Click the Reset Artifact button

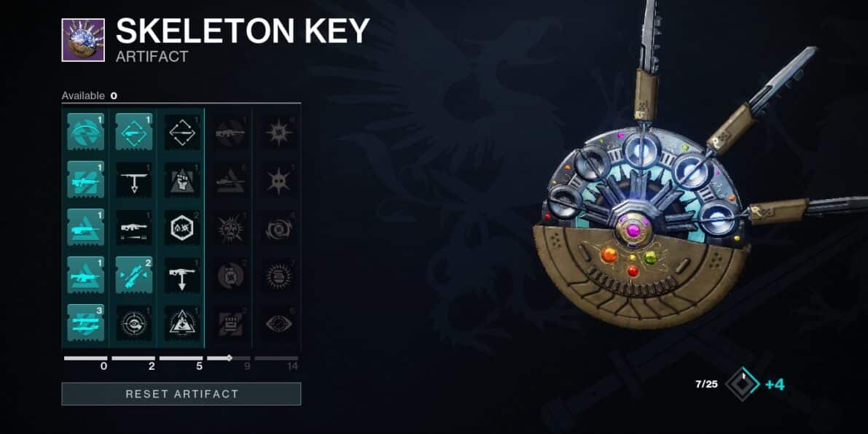pyautogui.click(x=181, y=394)
